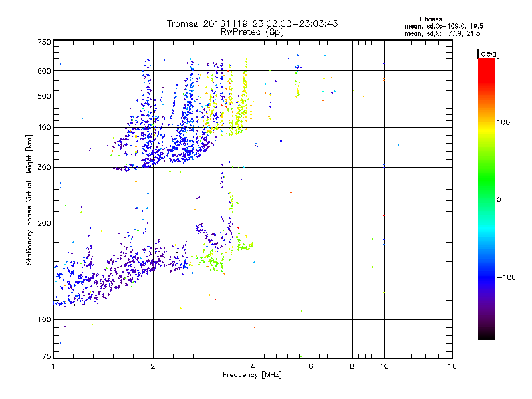The height and width of the screenshot is (399, 532).
Task: Click the y-axis tick label "200"
Action: pos(44,223)
